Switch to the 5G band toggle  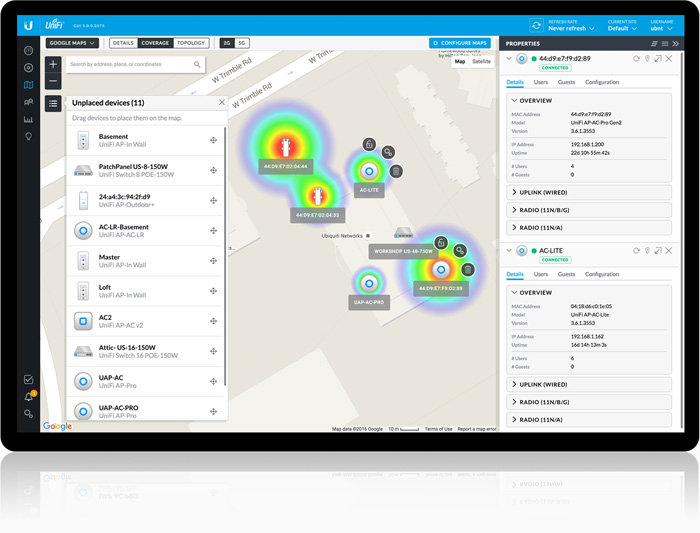tap(242, 43)
